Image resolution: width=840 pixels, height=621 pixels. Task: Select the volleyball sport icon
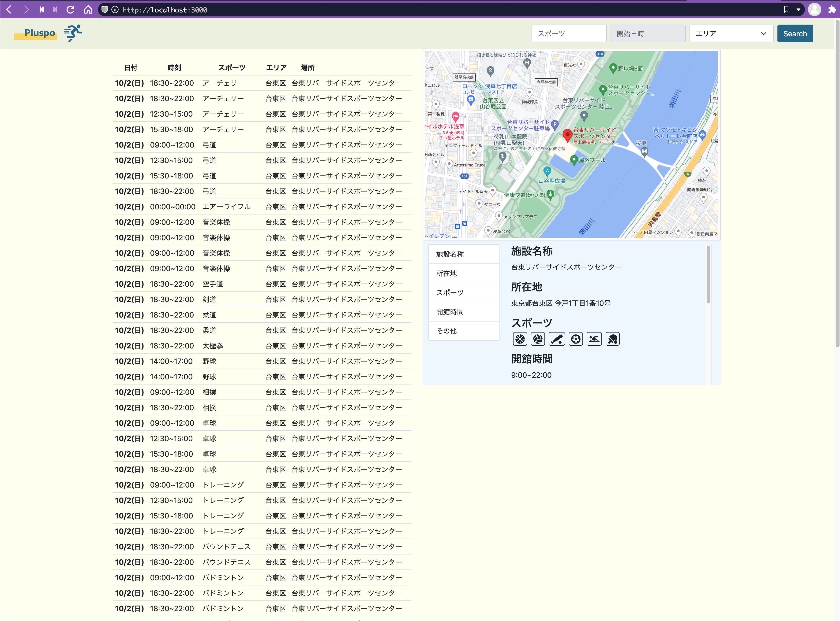click(x=538, y=339)
